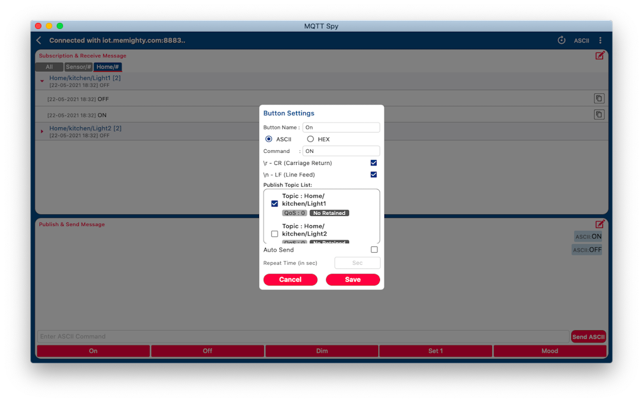
Task: Expand the Home/kitchen/Light2 topic
Action: (x=42, y=131)
